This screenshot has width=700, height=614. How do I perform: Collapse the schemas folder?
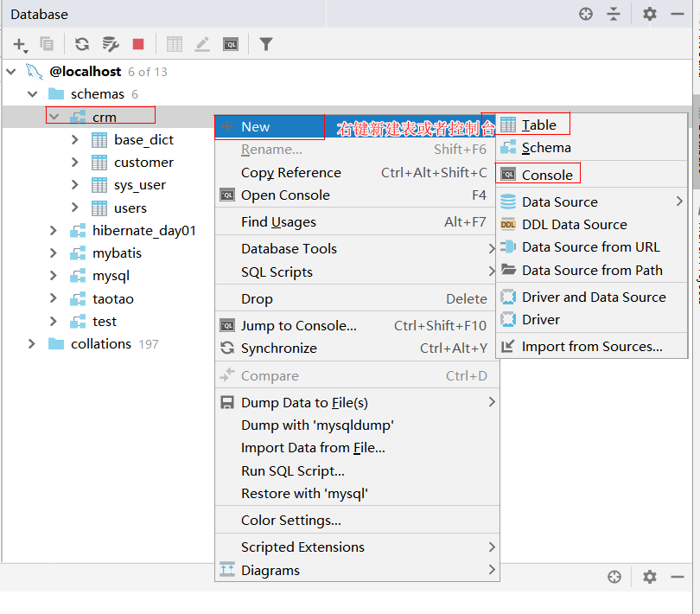[x=33, y=94]
